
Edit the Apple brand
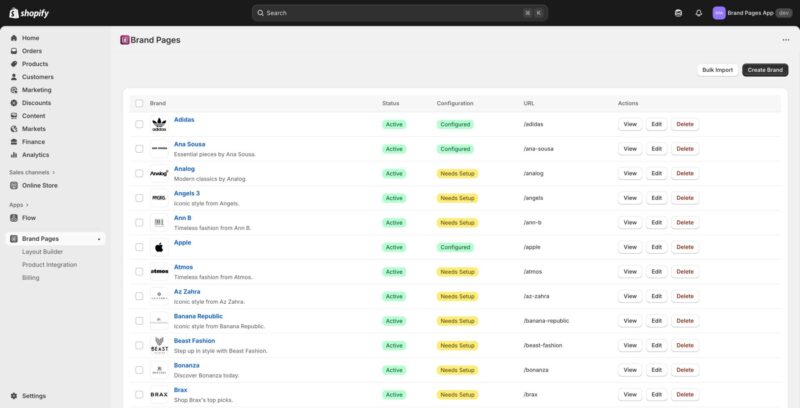tap(657, 247)
